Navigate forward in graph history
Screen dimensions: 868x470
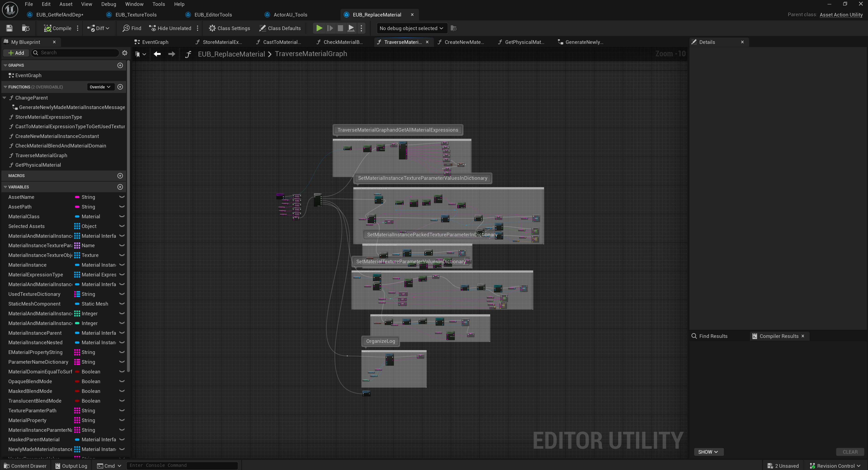pyautogui.click(x=172, y=54)
